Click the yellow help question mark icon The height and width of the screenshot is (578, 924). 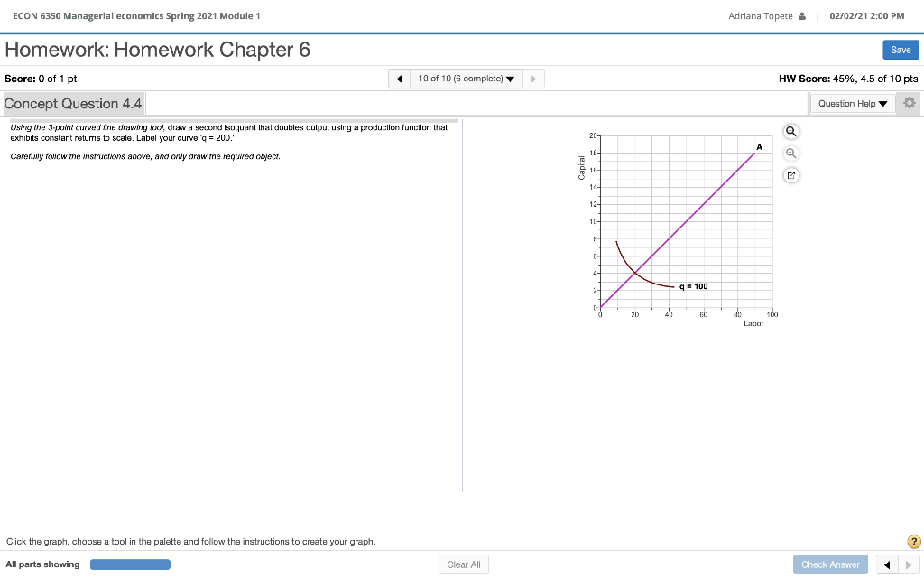[912, 541]
